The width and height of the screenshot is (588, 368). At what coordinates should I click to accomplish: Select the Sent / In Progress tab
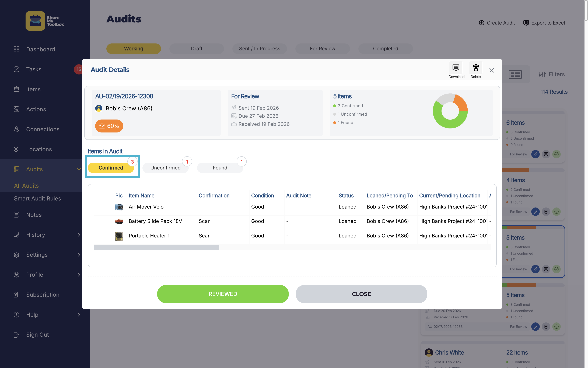click(x=260, y=48)
